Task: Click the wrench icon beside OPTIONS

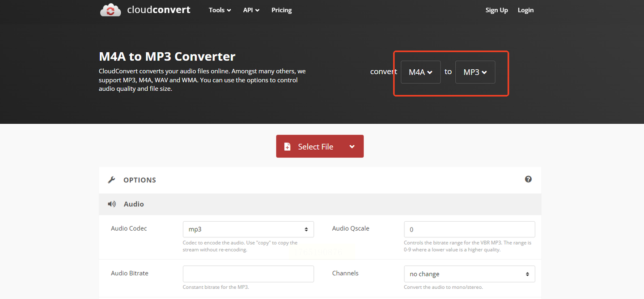Action: 111,180
